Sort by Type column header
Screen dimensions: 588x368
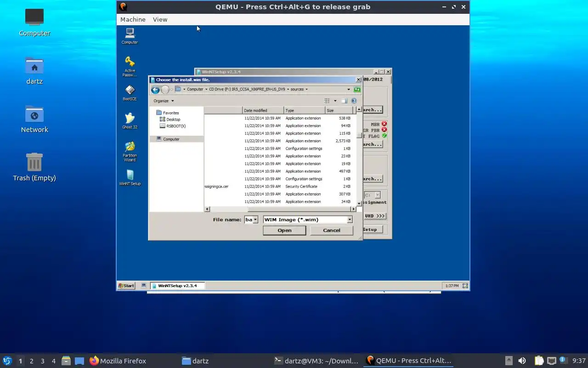(304, 110)
